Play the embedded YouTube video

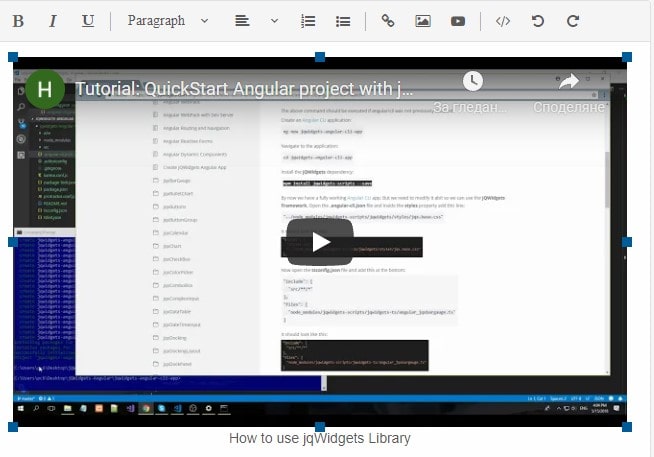(x=320, y=242)
